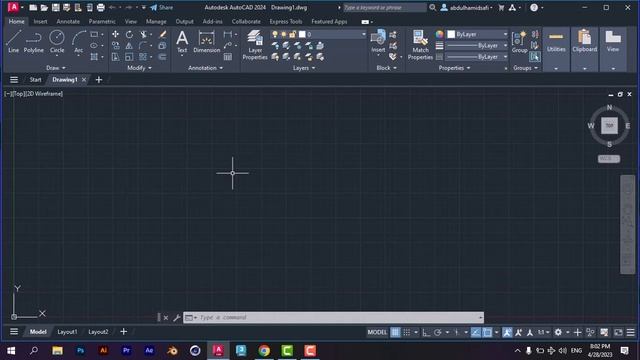Click the Plot printer icon in Quick Access
Viewport: 640px width, 360px height.
(100, 7)
